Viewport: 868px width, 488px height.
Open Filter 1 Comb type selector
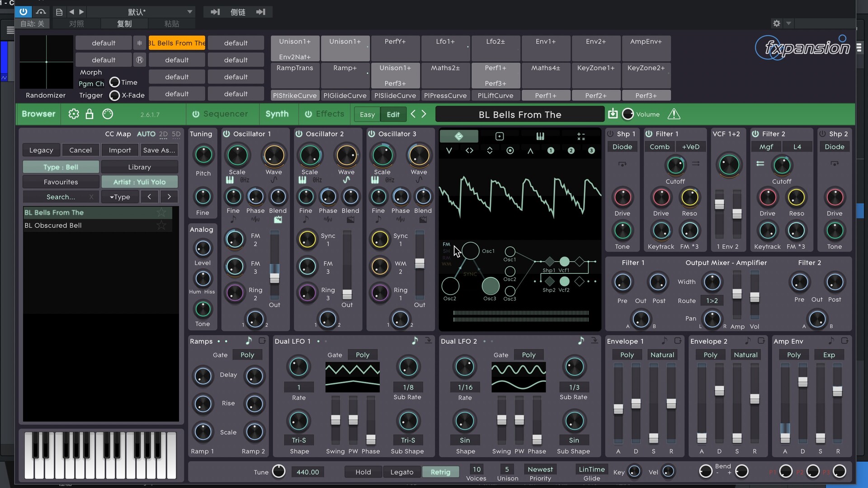click(660, 146)
